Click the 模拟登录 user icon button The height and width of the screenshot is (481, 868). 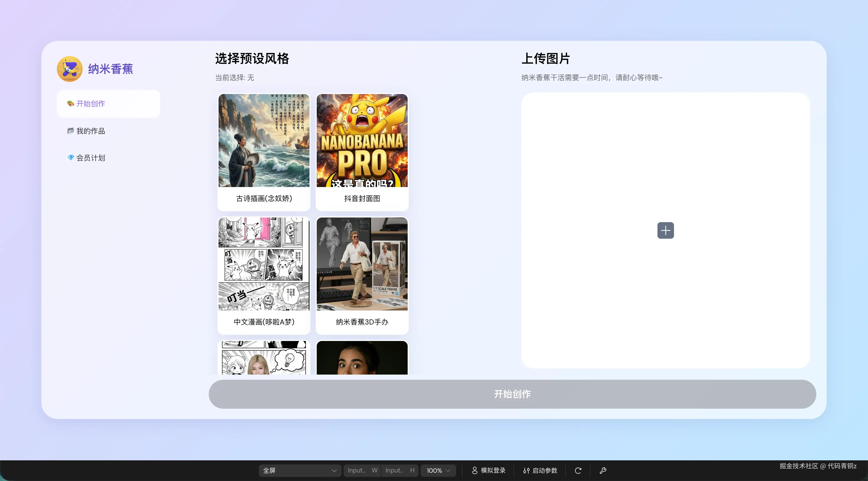tap(488, 471)
